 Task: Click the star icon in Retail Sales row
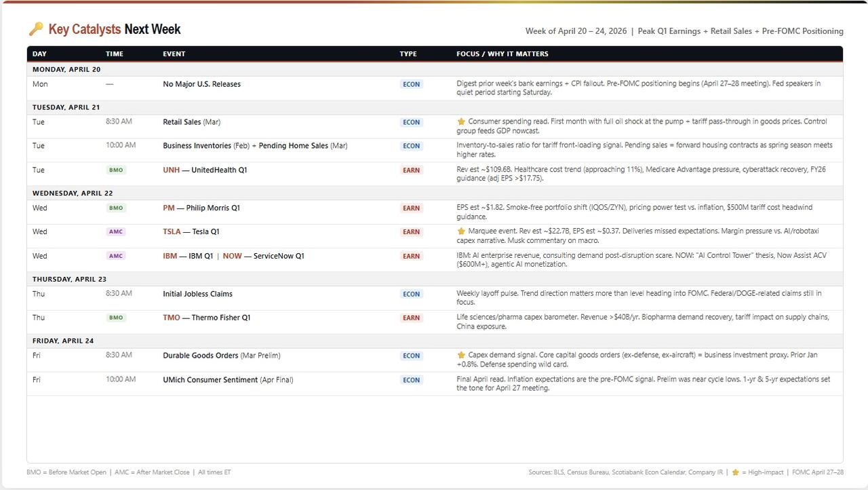coord(461,122)
